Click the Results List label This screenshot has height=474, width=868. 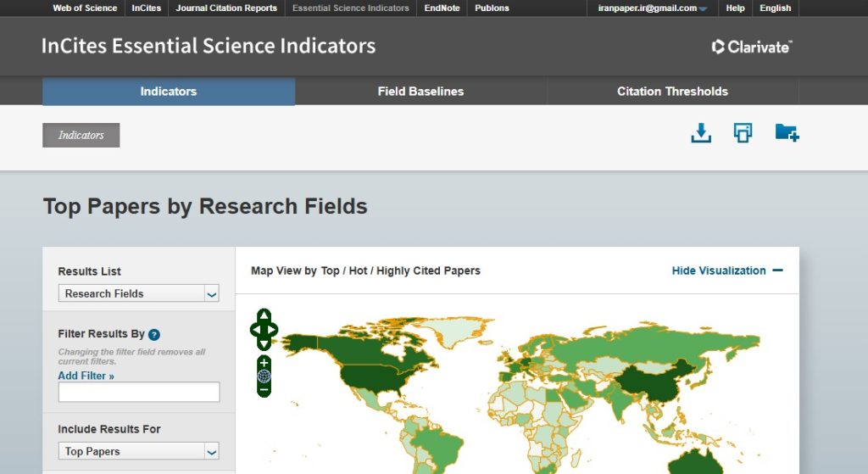point(89,271)
